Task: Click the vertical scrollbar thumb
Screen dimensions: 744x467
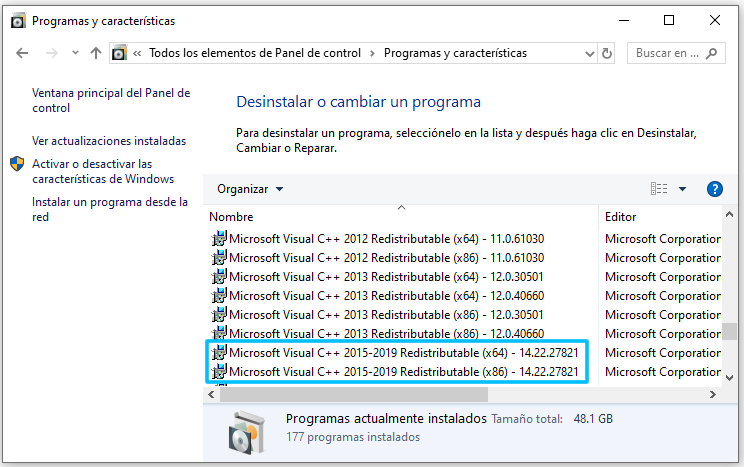Action: (x=729, y=331)
